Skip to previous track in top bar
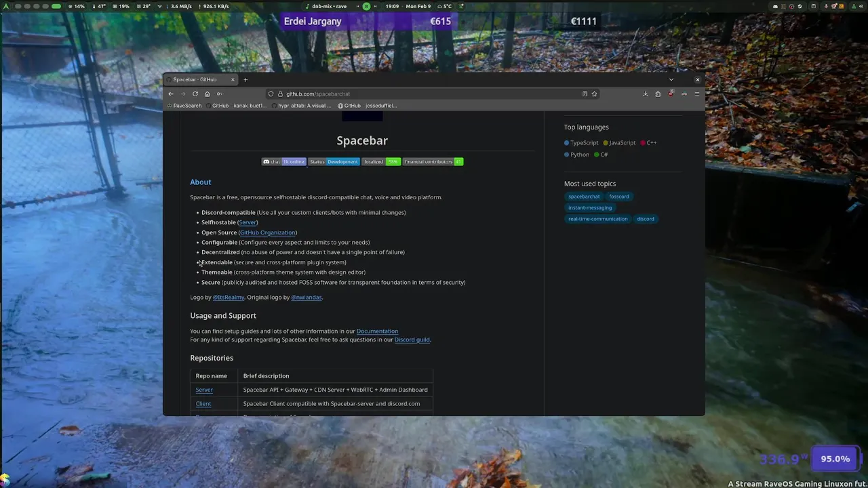Screen dimensions: 868x488 (357, 6)
